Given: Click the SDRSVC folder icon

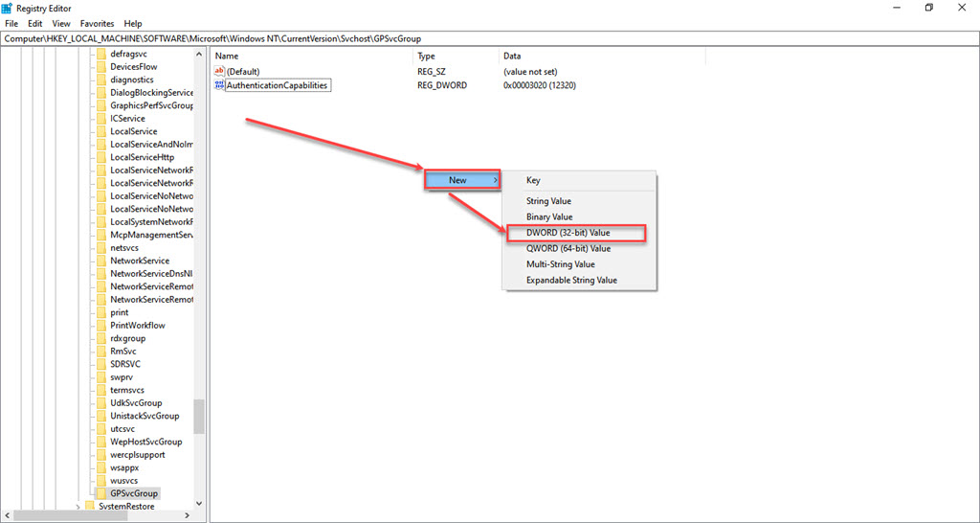Looking at the screenshot, I should click(101, 363).
